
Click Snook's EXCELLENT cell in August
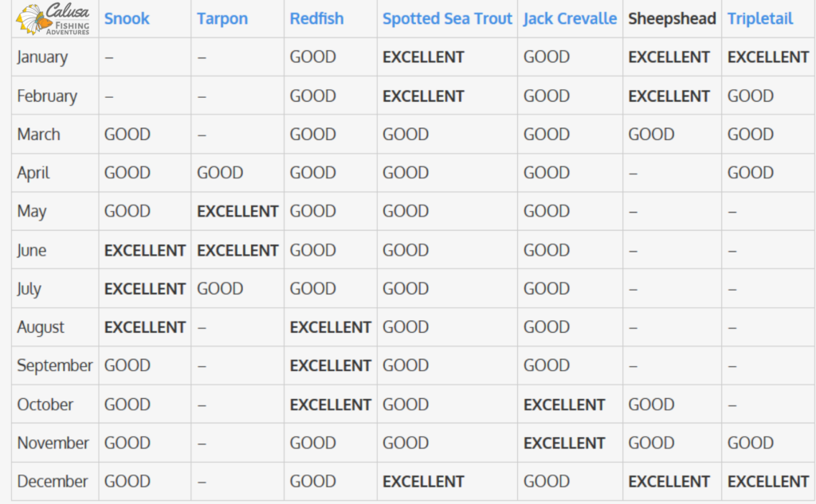145,327
